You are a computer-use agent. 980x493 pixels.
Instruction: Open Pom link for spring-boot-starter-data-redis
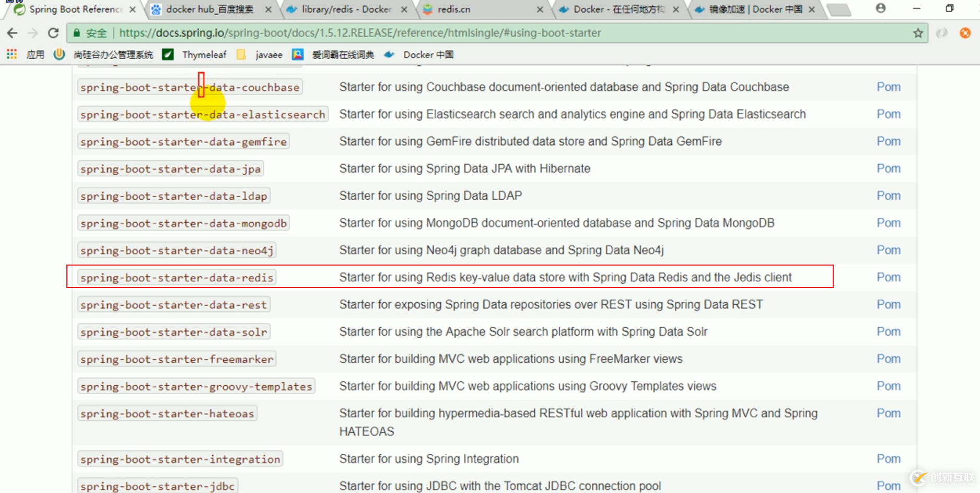click(888, 277)
